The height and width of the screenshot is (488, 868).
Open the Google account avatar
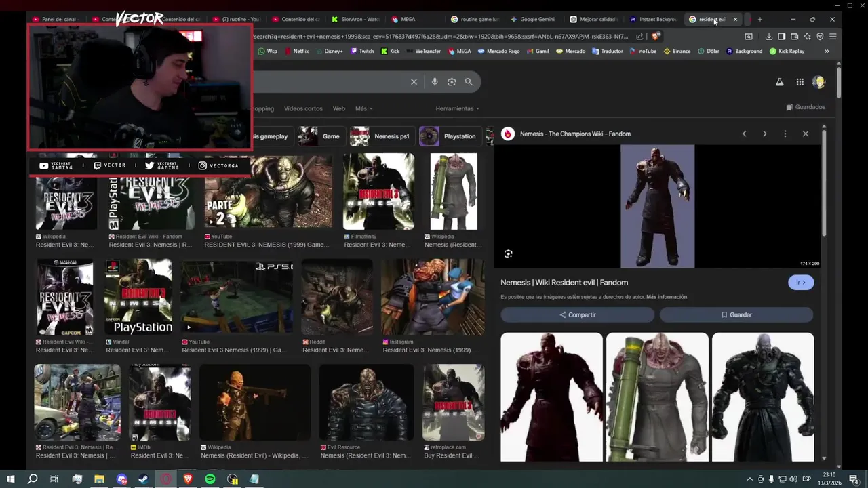point(819,82)
